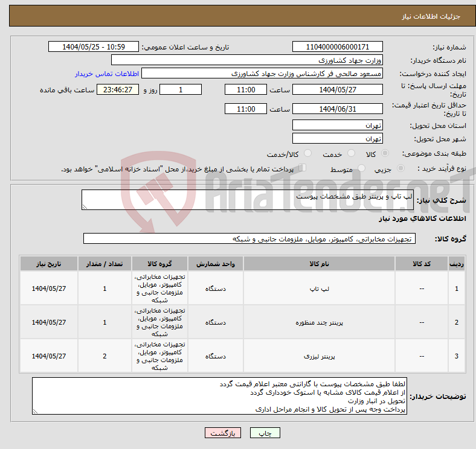Click the لپ تاپ item name cell

(319, 288)
